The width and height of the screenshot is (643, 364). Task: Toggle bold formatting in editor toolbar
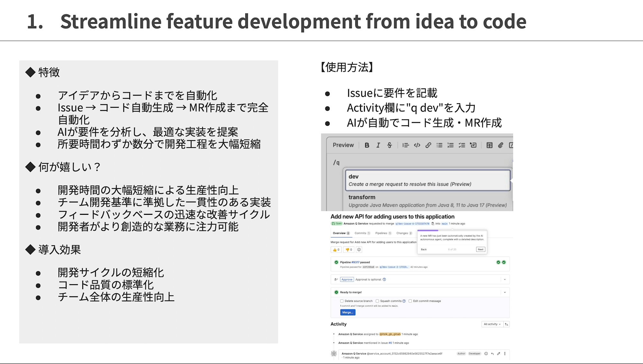click(367, 145)
